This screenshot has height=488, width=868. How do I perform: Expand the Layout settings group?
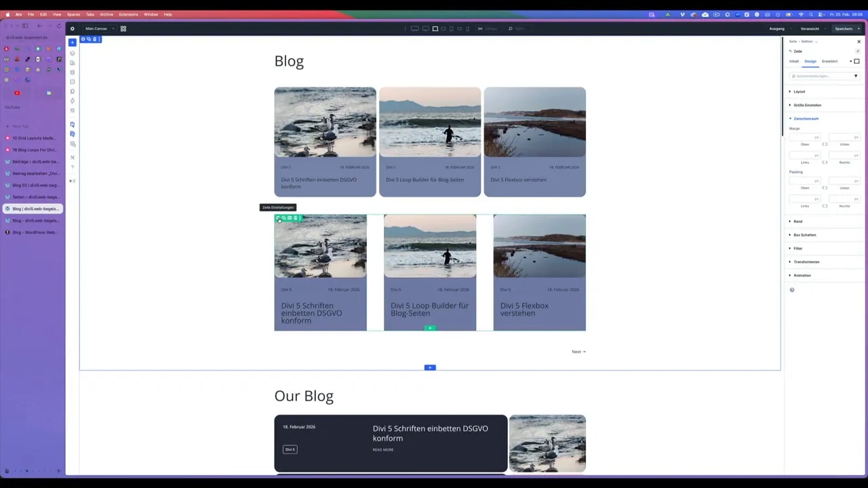point(799,91)
